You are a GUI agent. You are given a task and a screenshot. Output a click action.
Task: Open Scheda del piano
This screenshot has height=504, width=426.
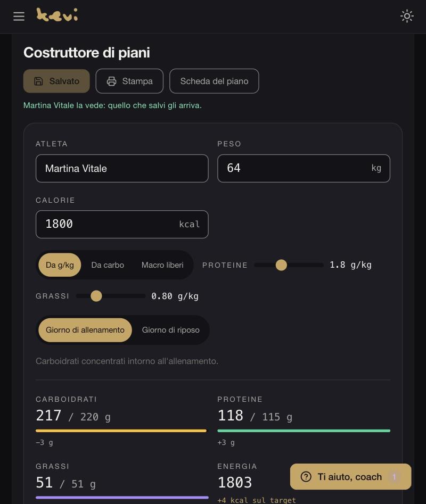214,81
